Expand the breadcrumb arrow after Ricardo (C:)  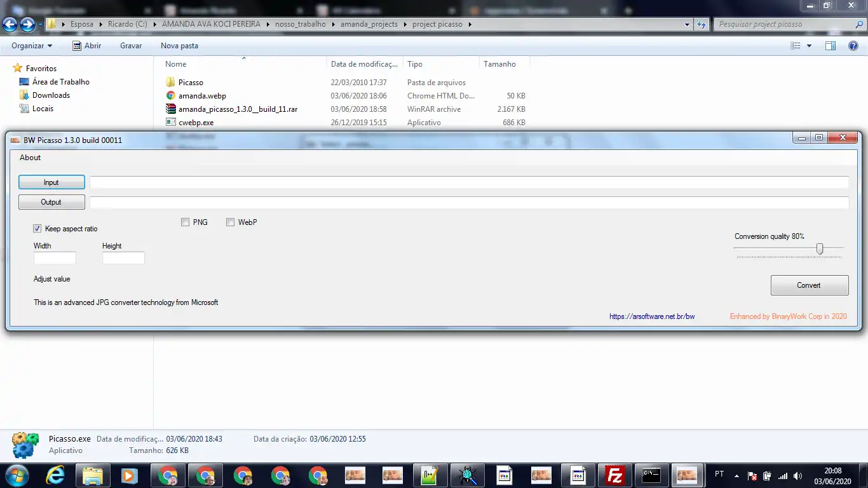pyautogui.click(x=154, y=24)
